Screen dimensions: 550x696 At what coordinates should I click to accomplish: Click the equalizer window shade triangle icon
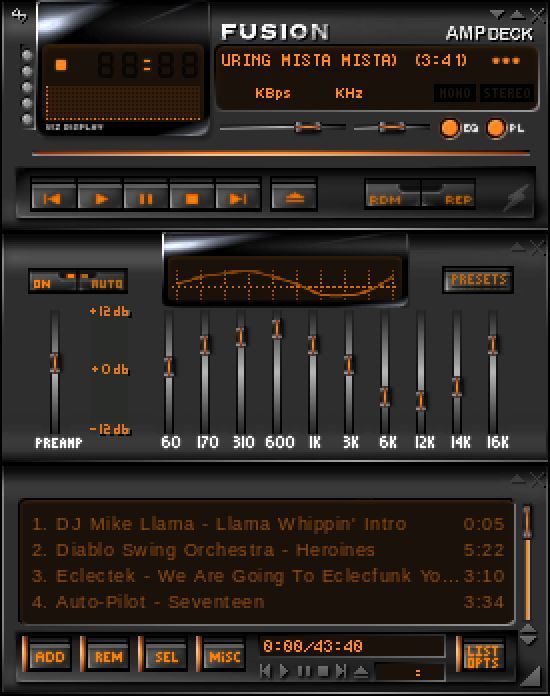[x=518, y=248]
